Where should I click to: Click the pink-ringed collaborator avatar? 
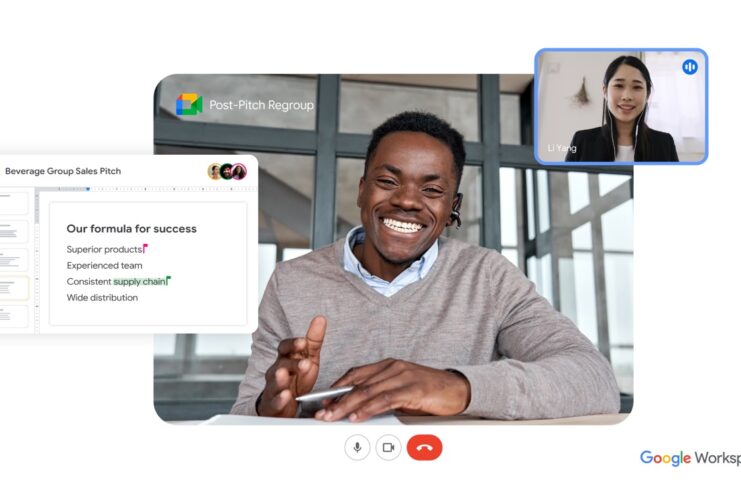coord(239,171)
